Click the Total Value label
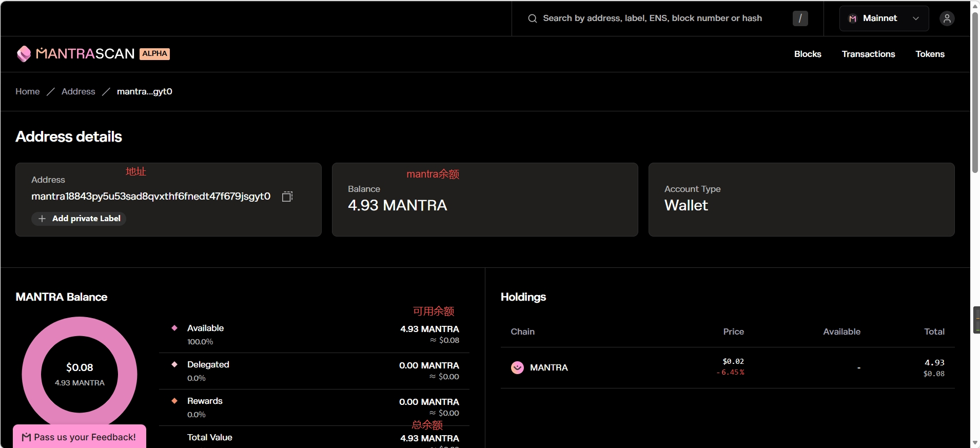 [209, 437]
